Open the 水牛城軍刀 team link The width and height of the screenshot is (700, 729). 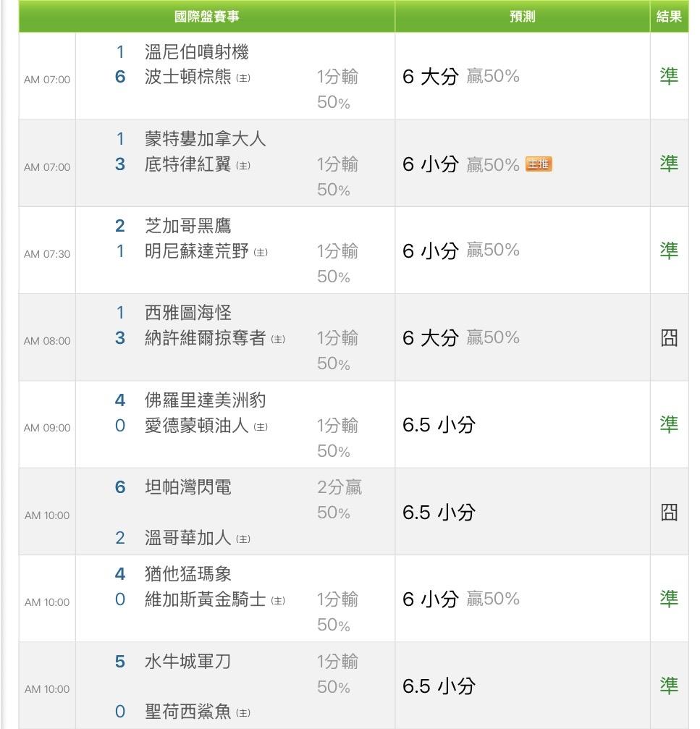[x=187, y=662]
